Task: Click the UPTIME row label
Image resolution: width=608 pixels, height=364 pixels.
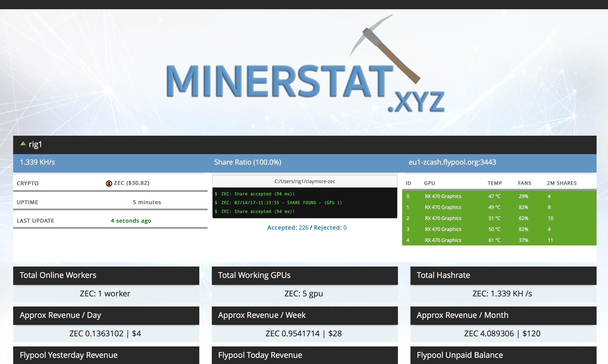Action: 27,202
